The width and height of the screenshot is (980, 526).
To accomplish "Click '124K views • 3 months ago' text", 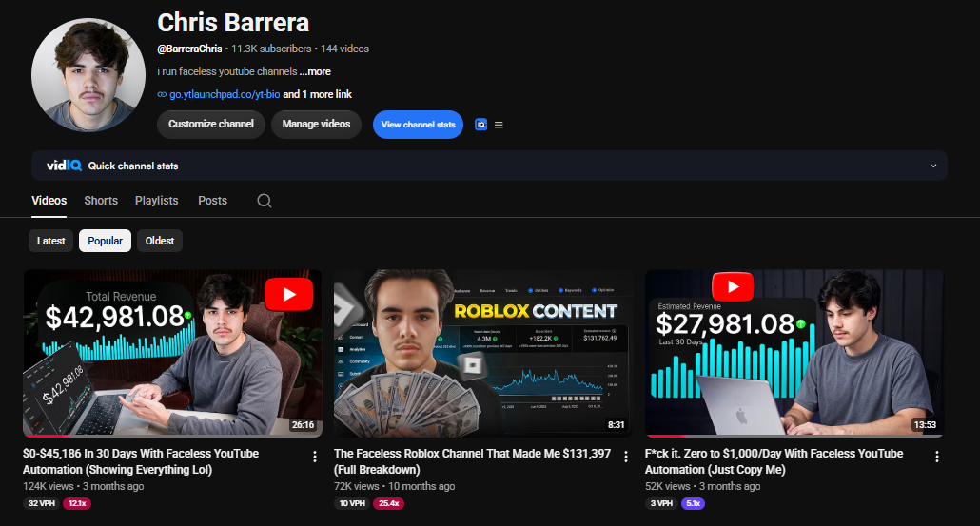I will [x=83, y=486].
